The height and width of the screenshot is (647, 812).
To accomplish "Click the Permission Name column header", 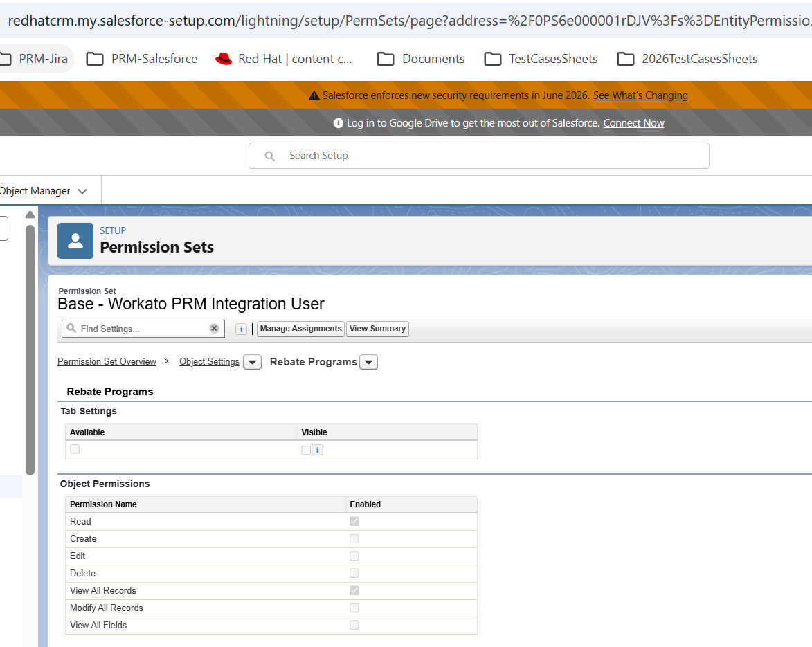I will pos(104,504).
